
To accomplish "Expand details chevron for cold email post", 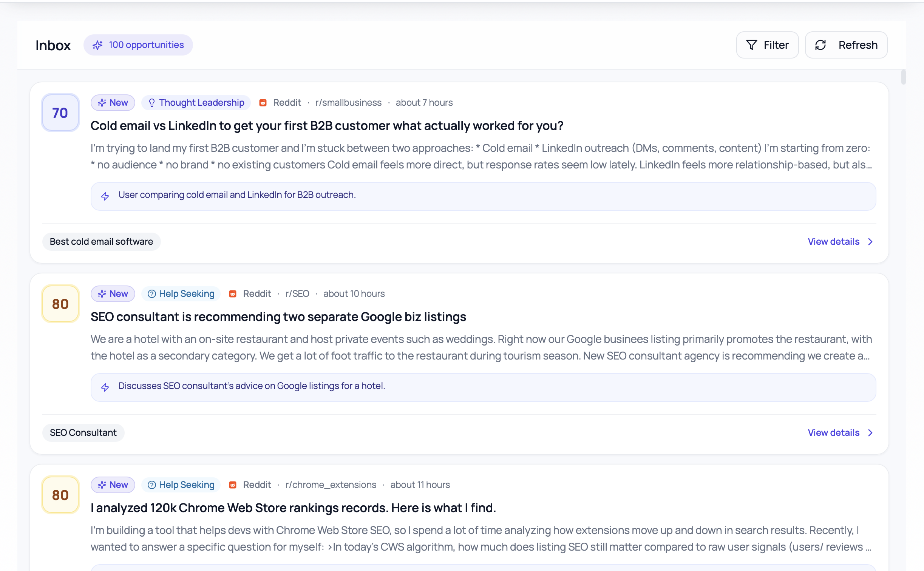I will [x=870, y=242].
